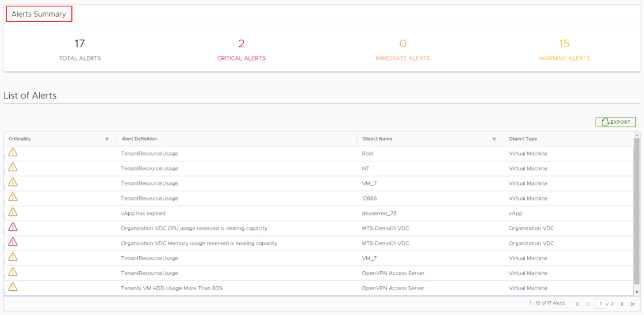Viewport: 644px width, 315px height.
Task: Jump to the first page of alerts
Action: (578, 304)
